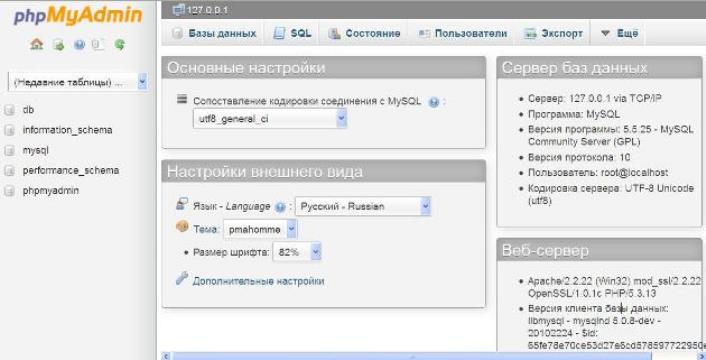This screenshot has height=360, width=706.
Task: Open the db database
Action: [x=28, y=110]
